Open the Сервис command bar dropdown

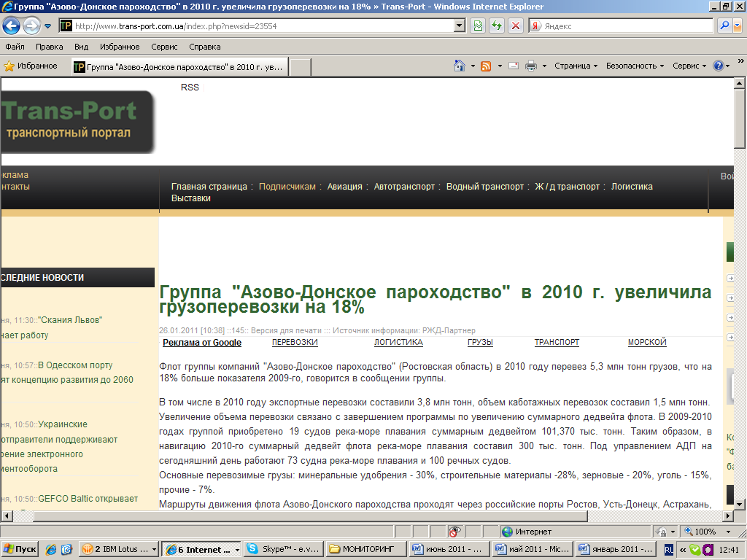(x=689, y=66)
